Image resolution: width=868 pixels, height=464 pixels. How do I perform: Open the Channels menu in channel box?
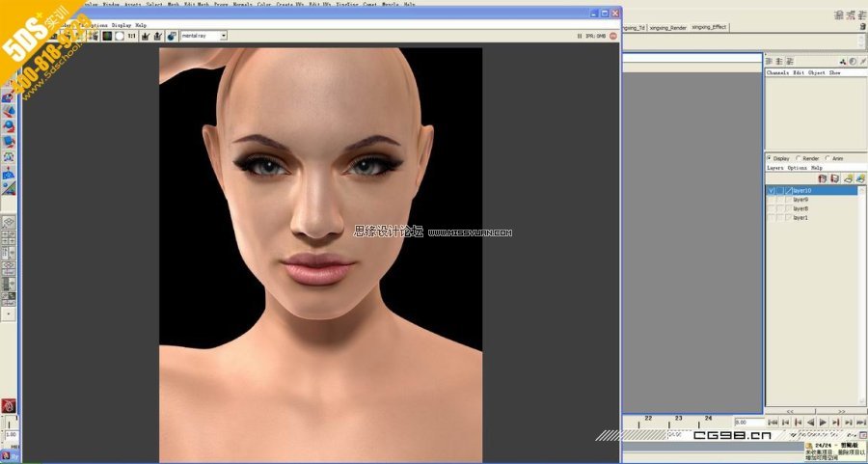click(x=777, y=73)
